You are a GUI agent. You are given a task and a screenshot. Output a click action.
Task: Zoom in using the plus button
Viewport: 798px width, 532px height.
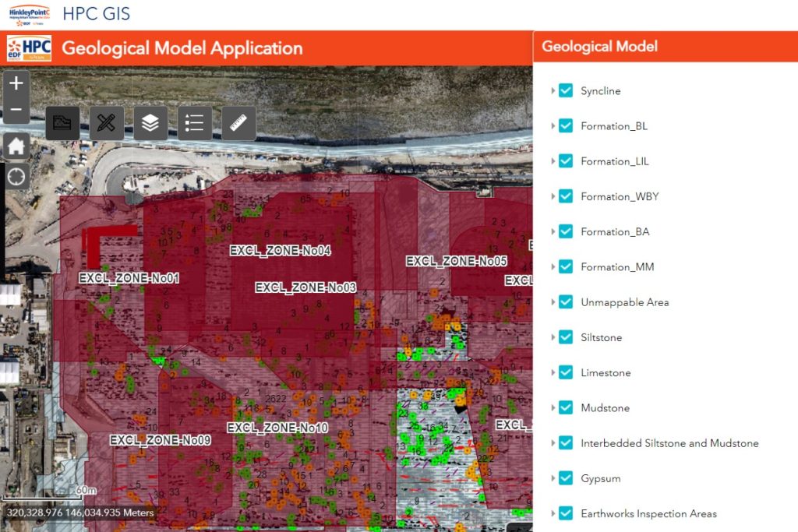coord(16,81)
